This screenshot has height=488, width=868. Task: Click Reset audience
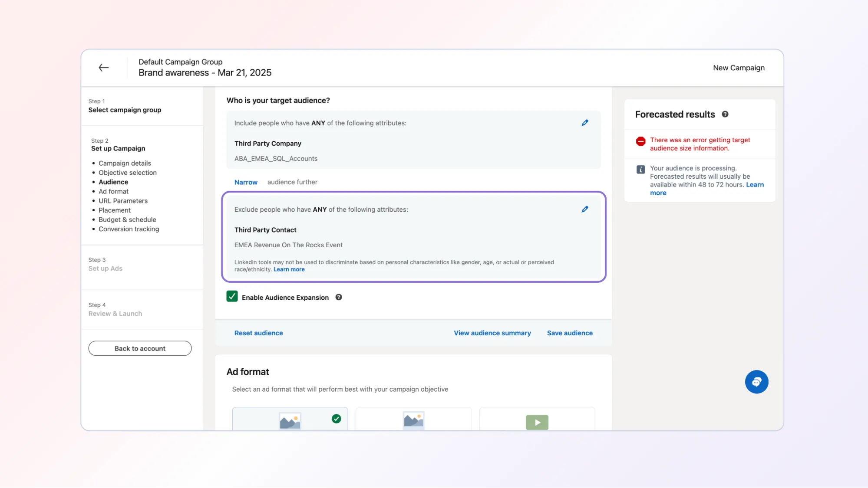(258, 333)
